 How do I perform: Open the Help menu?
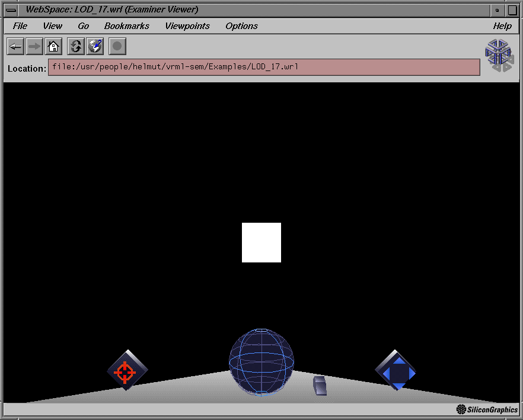point(502,26)
